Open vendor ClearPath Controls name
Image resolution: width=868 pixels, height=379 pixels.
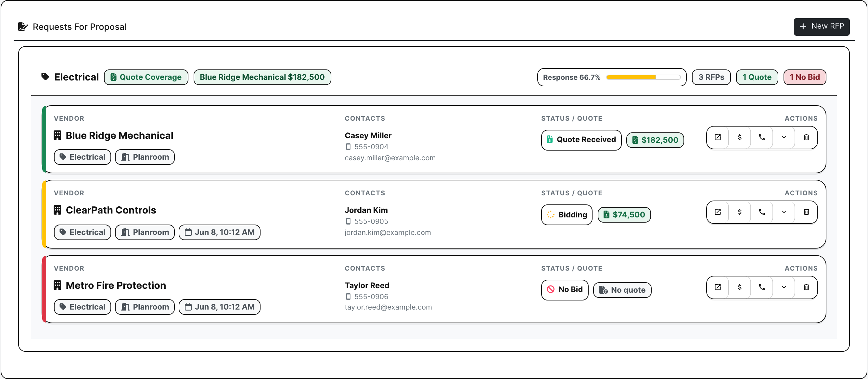click(111, 210)
